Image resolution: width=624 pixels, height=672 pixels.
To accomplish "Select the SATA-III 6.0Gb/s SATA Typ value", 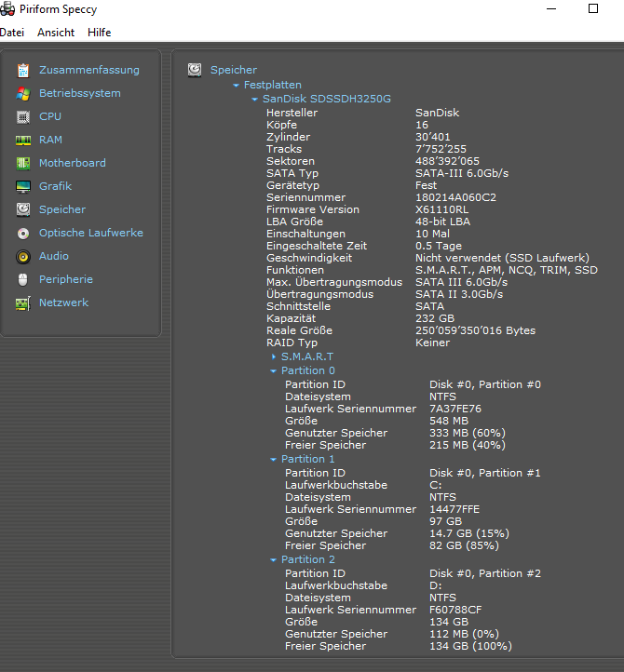I will 462,173.
